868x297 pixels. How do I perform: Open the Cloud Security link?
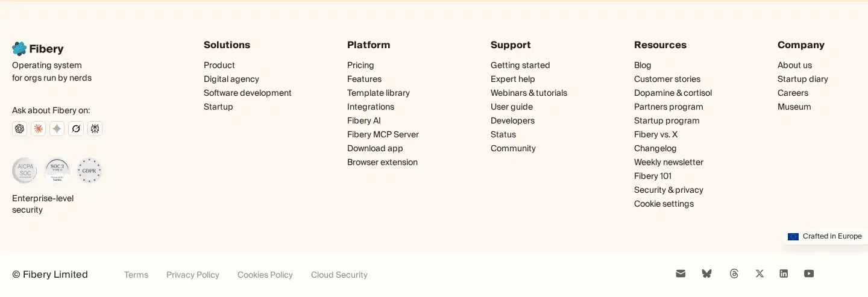339,275
